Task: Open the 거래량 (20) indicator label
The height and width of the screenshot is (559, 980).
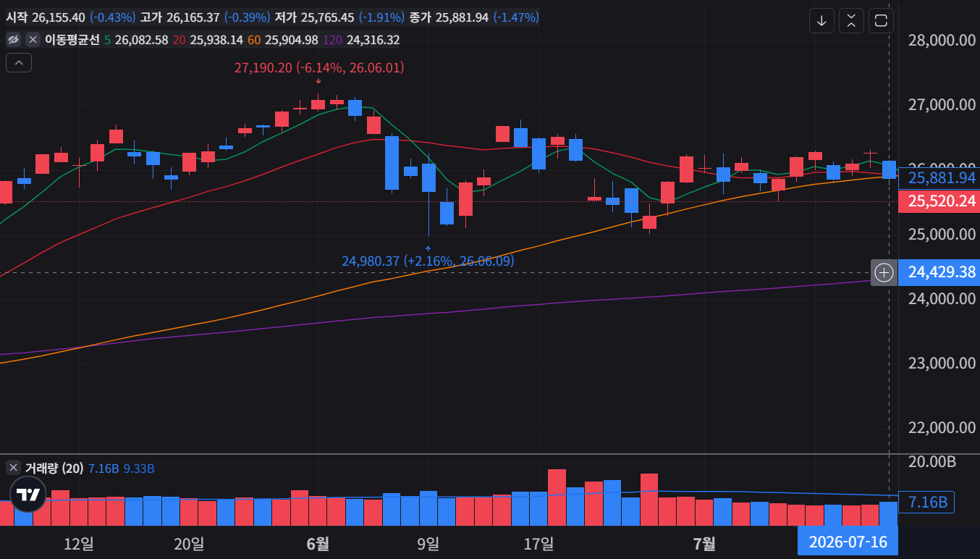Action: click(54, 468)
